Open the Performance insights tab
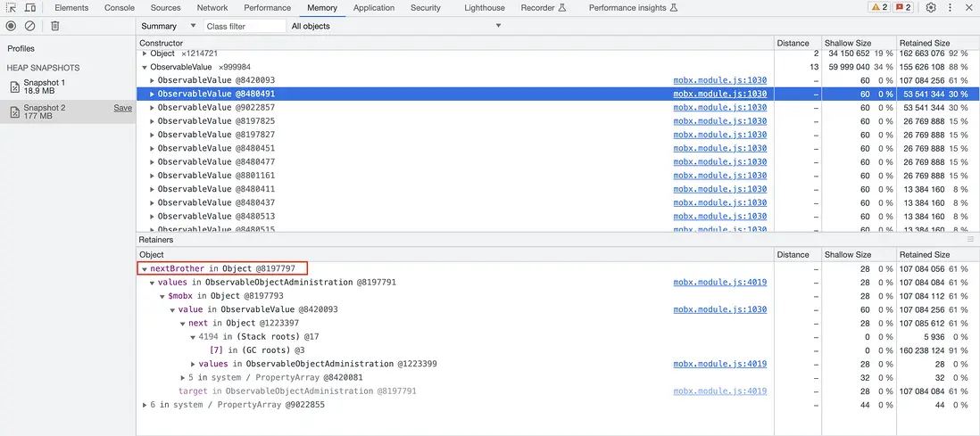The image size is (980, 436). [633, 8]
